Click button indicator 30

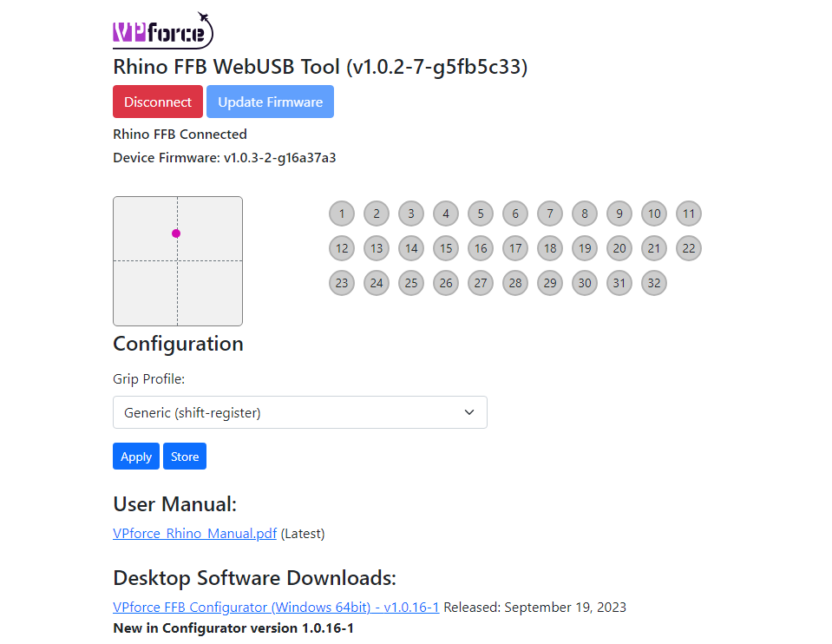point(585,283)
